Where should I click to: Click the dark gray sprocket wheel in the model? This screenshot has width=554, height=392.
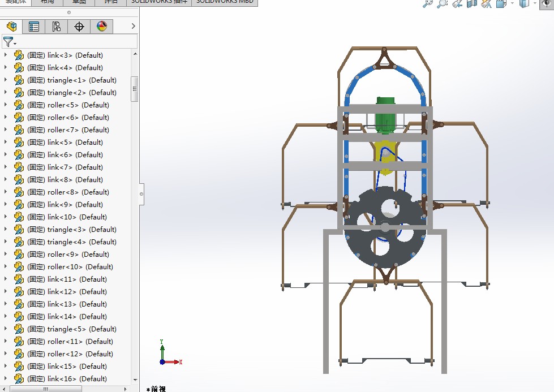coord(385,227)
